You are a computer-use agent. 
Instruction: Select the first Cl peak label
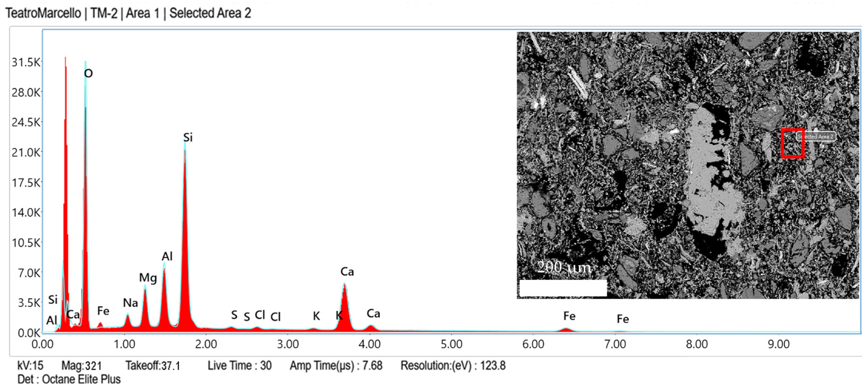click(260, 315)
